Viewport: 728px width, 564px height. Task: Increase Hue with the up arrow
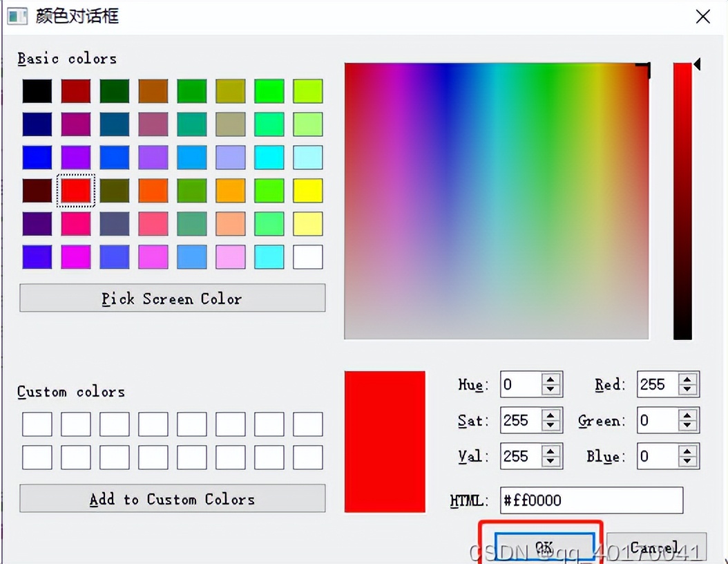(550, 380)
